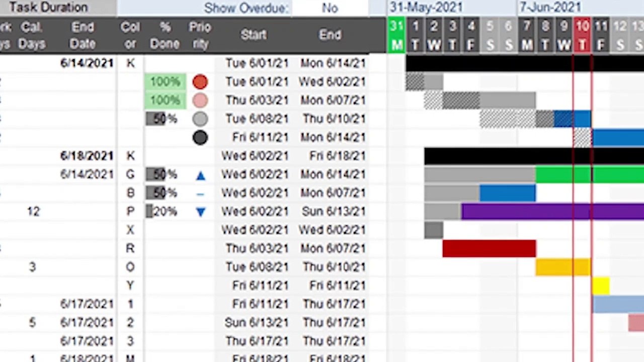Click the orange Gantt bar

(x=563, y=267)
